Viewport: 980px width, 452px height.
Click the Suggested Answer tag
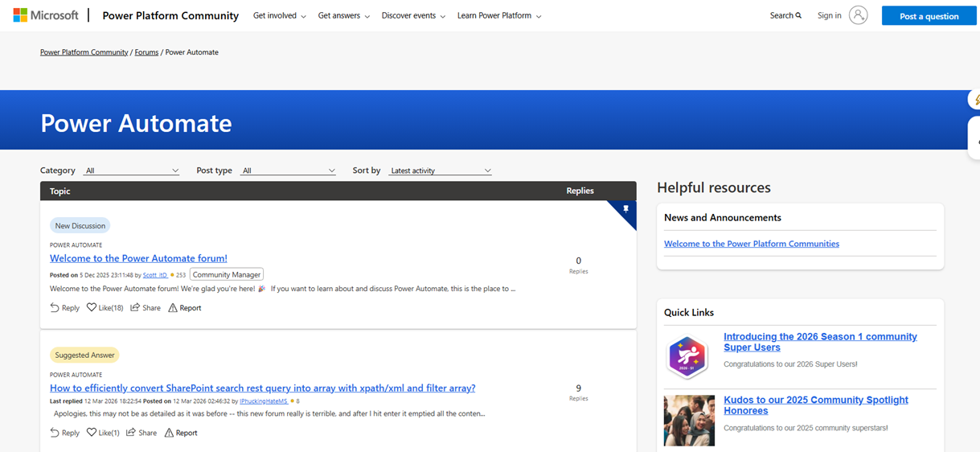pos(84,355)
